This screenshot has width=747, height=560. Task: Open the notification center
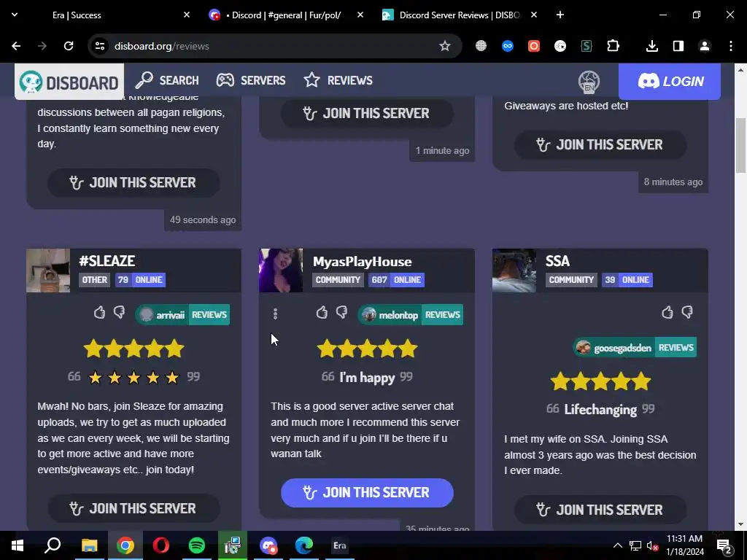point(724,546)
